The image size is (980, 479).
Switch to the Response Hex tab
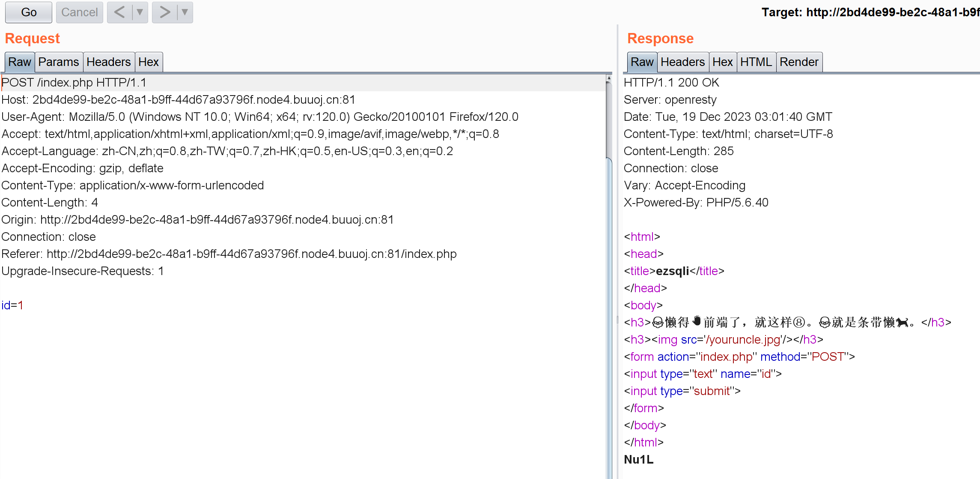pos(723,62)
